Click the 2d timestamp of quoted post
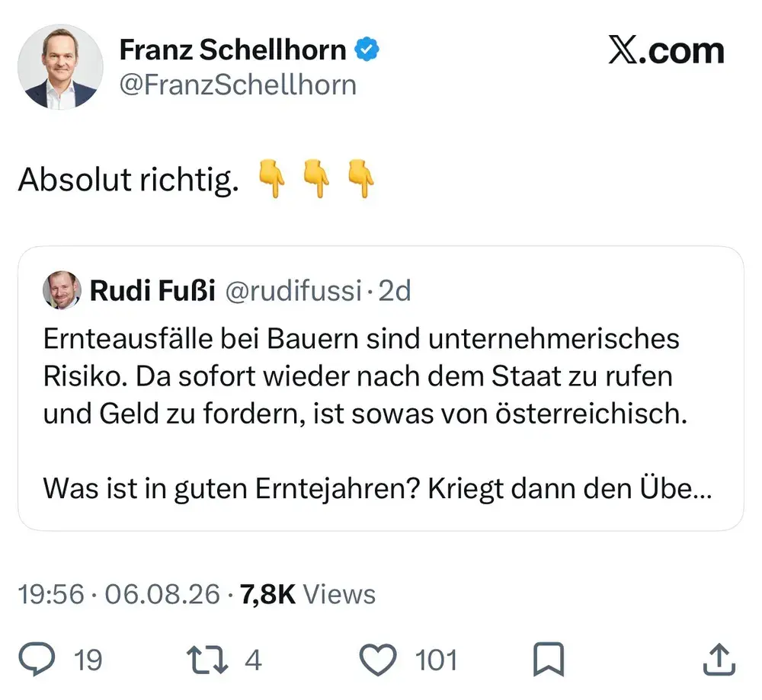This screenshot has height=700, width=762. tap(395, 290)
